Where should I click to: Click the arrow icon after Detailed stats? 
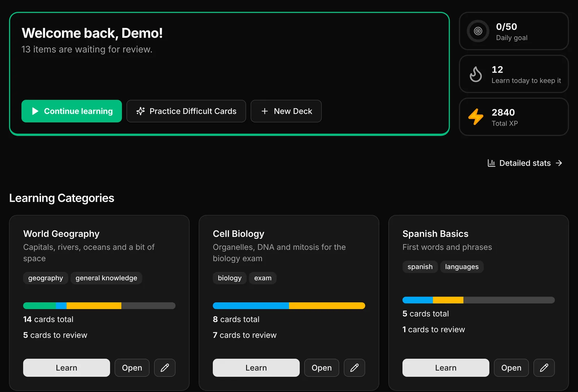pyautogui.click(x=559, y=163)
